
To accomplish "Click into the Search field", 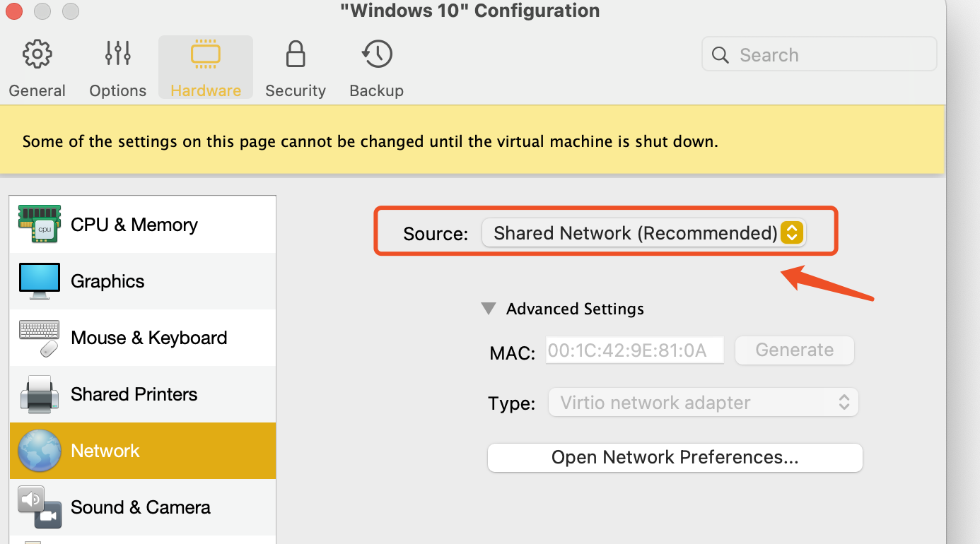I will pos(819,55).
